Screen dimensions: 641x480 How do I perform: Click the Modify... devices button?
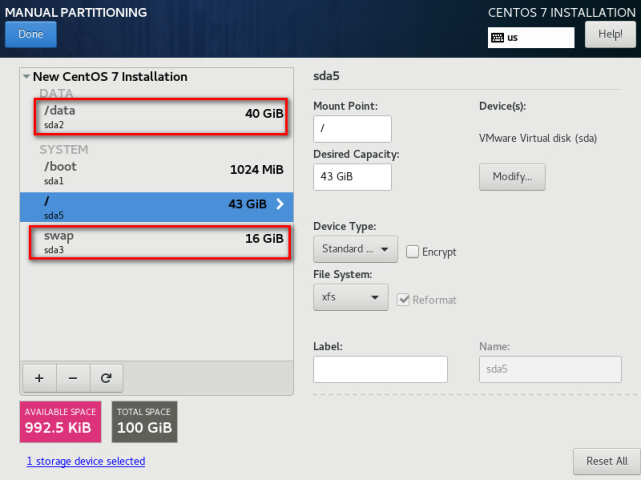512,177
